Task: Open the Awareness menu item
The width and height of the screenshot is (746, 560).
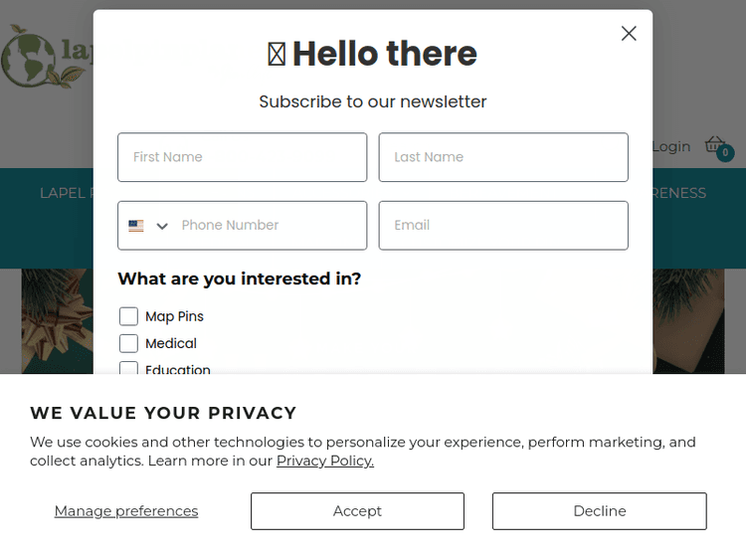Action: pos(680,193)
